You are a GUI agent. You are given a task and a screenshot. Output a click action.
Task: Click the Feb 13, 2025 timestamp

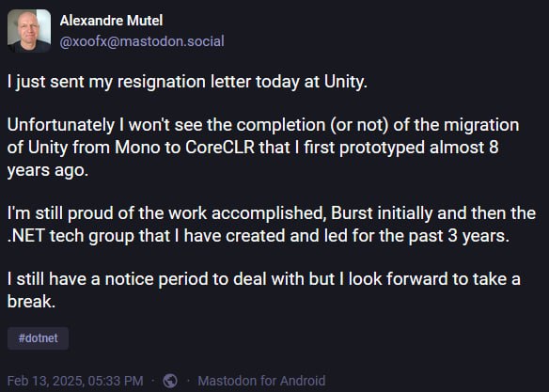pyautogui.click(x=75, y=381)
